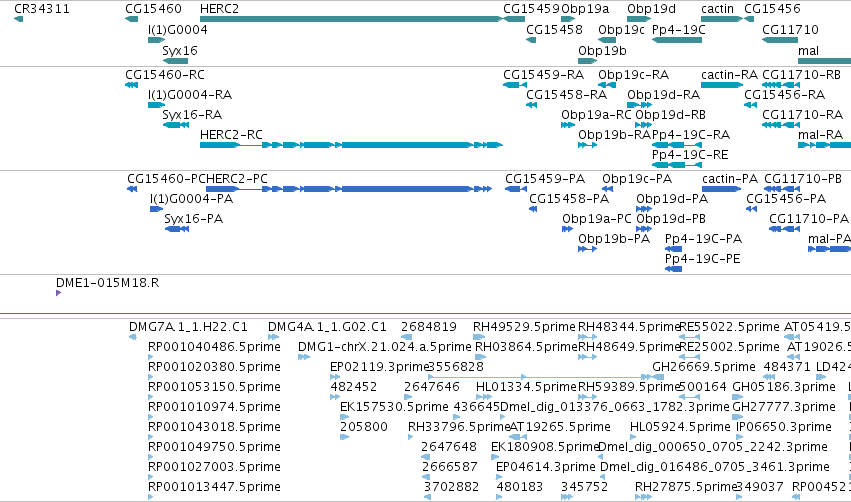Select the CG15460-PC protein label
Screen dimensions: 851x502
coord(166,179)
